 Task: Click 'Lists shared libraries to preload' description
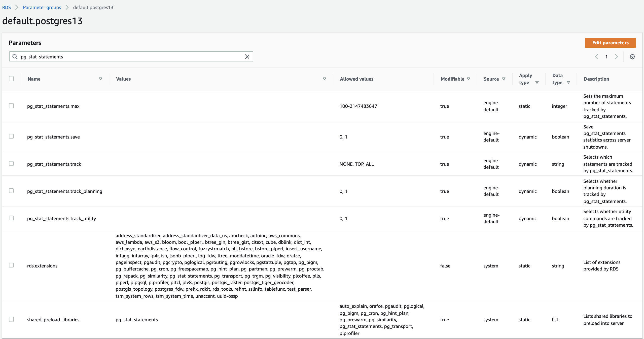[x=608, y=320]
